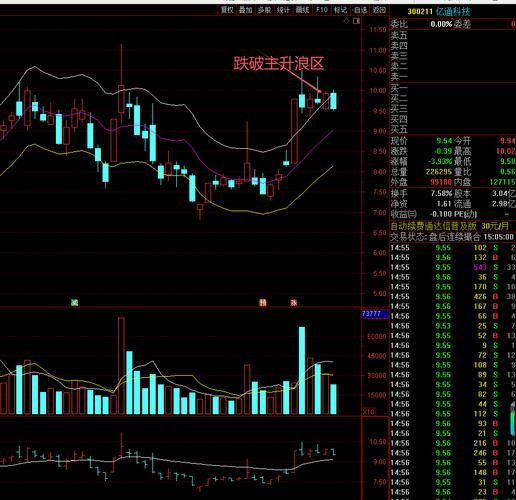Select the trade row with purple 543 volume
516x500 pixels.
[x=453, y=267]
